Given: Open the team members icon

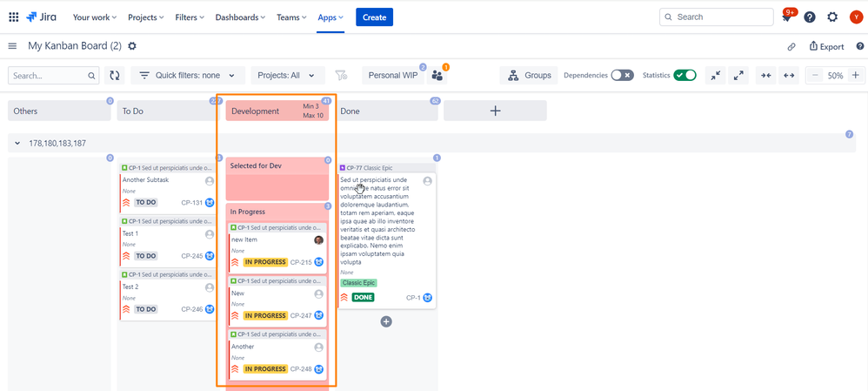Looking at the screenshot, I should coord(437,76).
